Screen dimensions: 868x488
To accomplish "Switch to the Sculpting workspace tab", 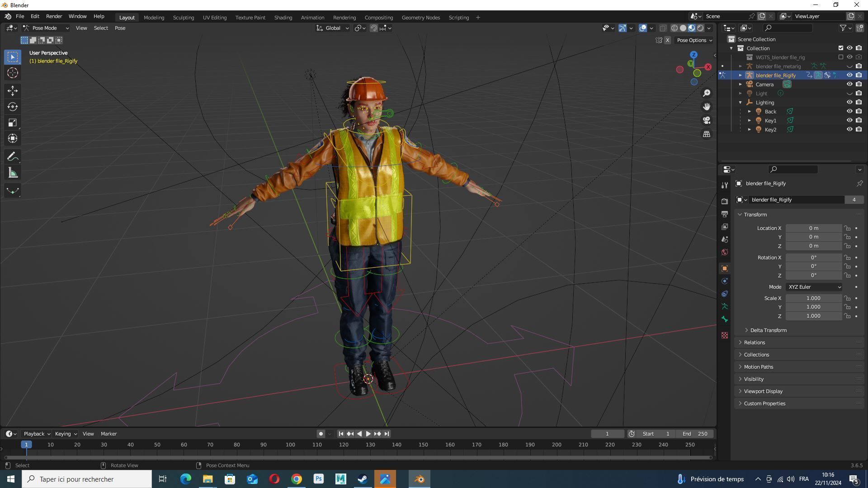I will coord(183,18).
